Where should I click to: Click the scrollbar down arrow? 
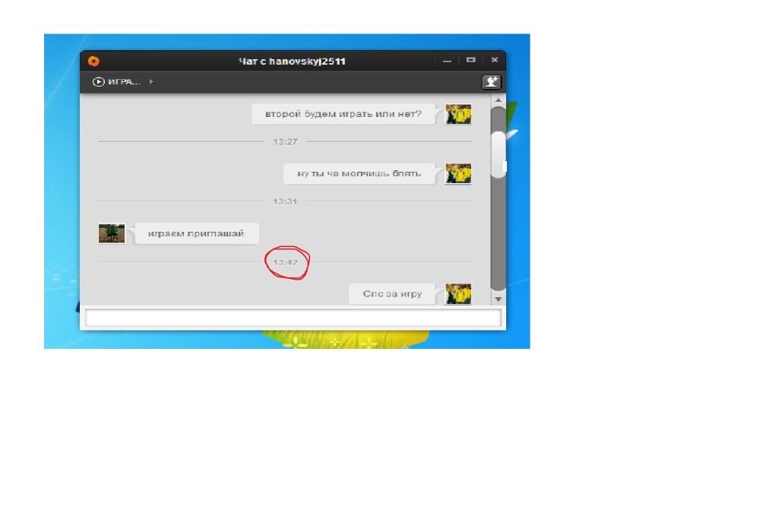[498, 299]
